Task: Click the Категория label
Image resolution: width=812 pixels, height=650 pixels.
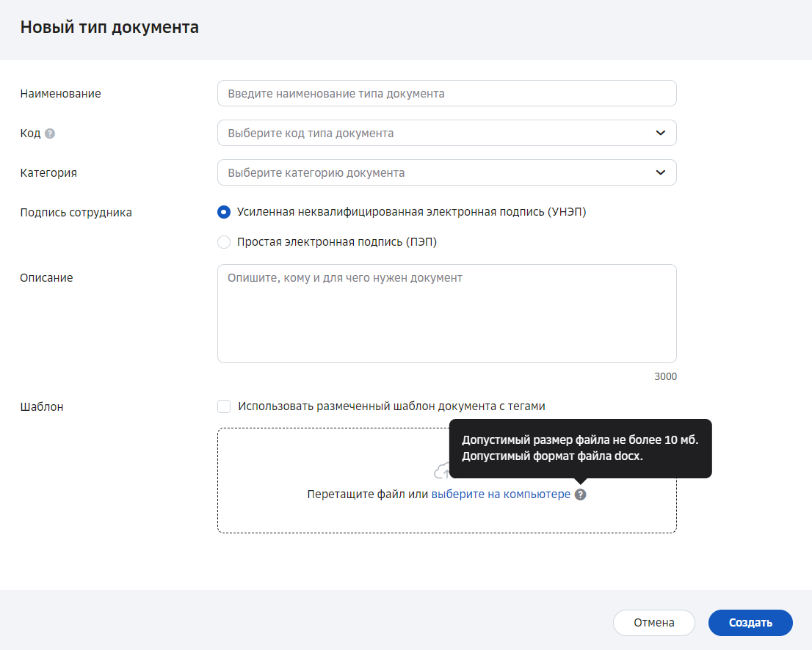Action: [x=48, y=173]
